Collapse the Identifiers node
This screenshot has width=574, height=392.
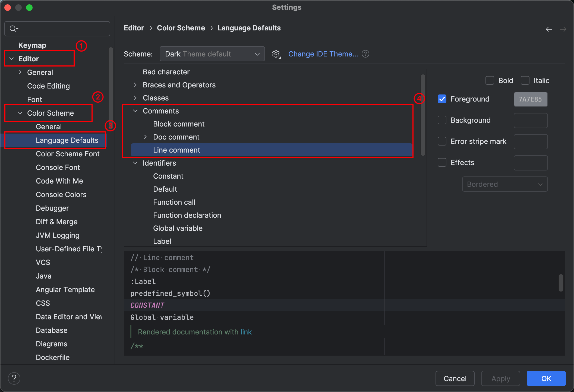[135, 163]
